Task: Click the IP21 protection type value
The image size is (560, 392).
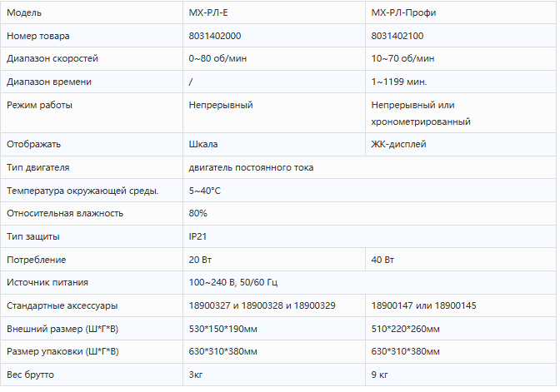Action: point(197,236)
